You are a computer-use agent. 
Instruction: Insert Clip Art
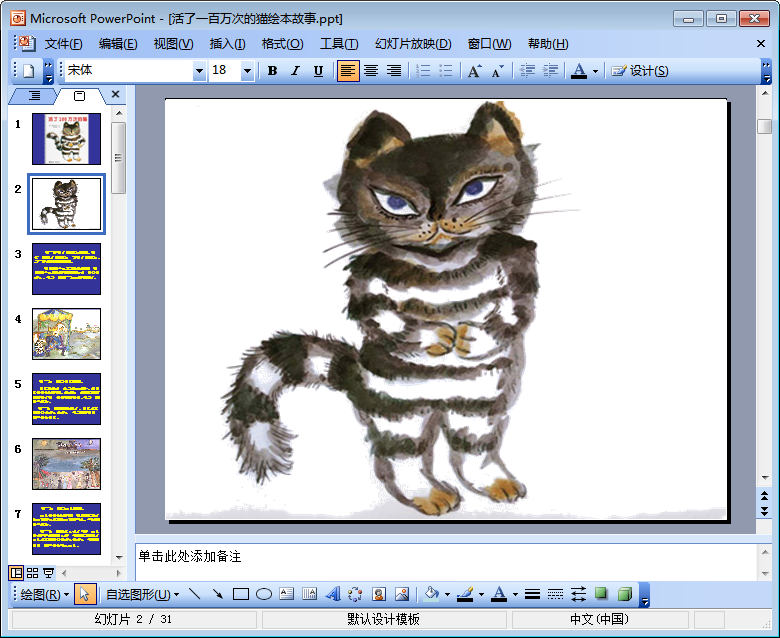[379, 594]
